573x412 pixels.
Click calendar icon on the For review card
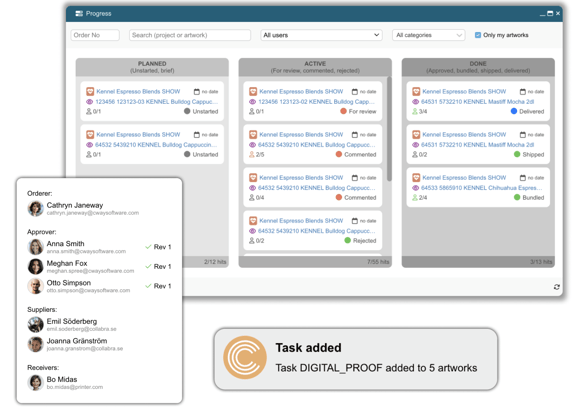coord(354,91)
